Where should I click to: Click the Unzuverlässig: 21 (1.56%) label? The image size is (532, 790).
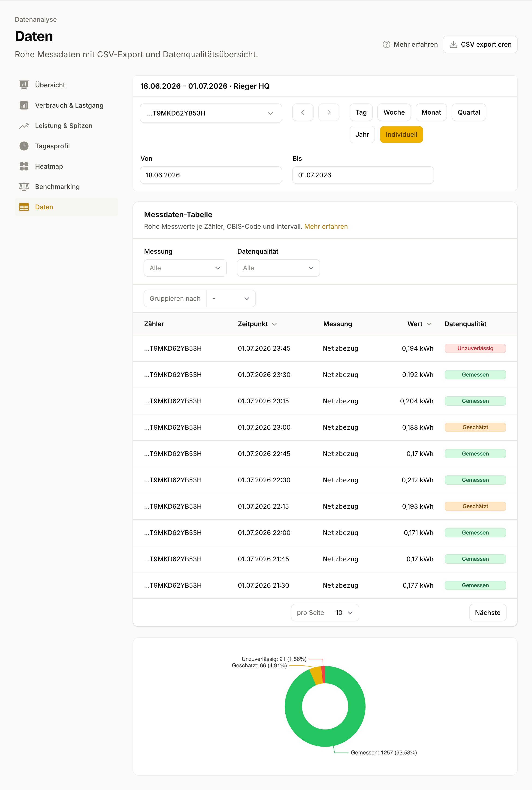tap(274, 659)
